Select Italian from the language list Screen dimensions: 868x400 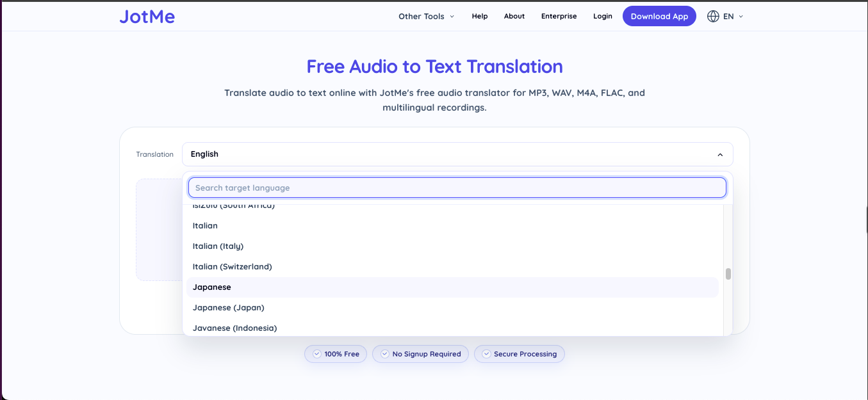[x=452, y=226]
